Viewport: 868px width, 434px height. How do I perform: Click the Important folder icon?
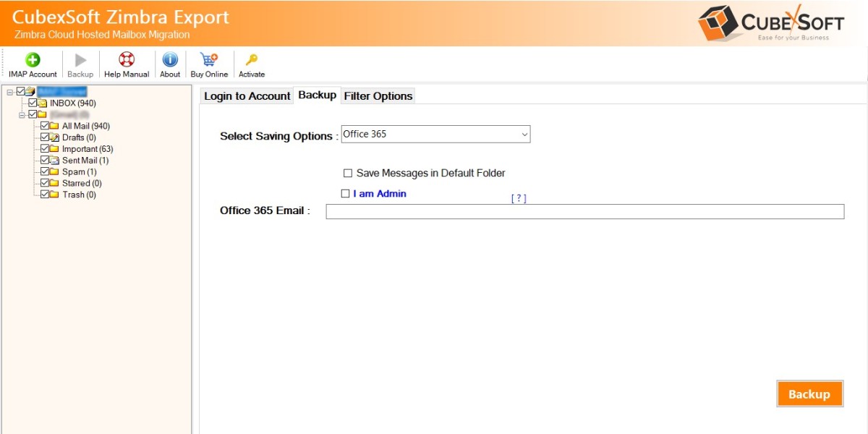54,149
